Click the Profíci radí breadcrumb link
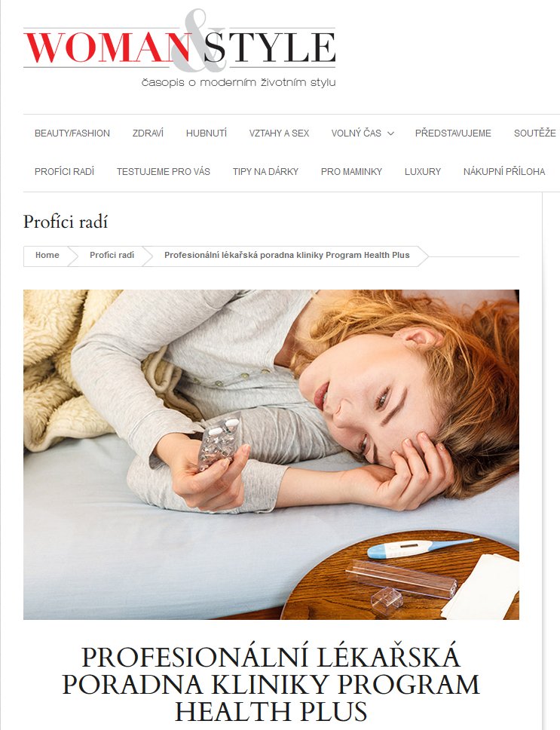This screenshot has width=560, height=730. point(112,255)
